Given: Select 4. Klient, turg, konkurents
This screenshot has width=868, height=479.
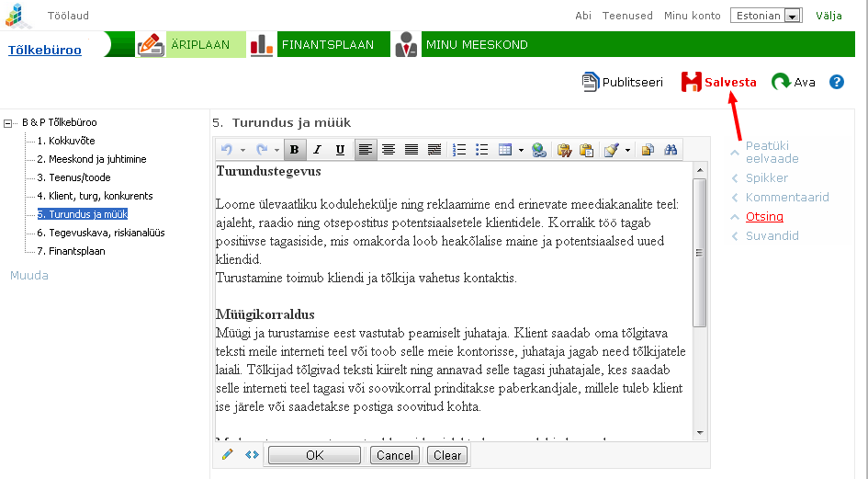Looking at the screenshot, I should (x=95, y=196).
